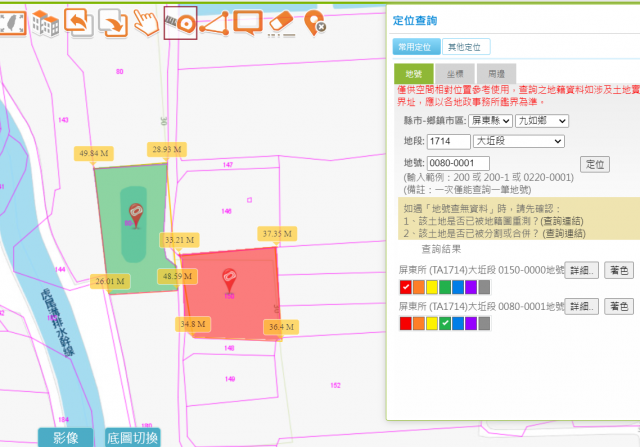Go to previous map view arrow
This screenshot has height=447, width=640.
(x=80, y=21)
